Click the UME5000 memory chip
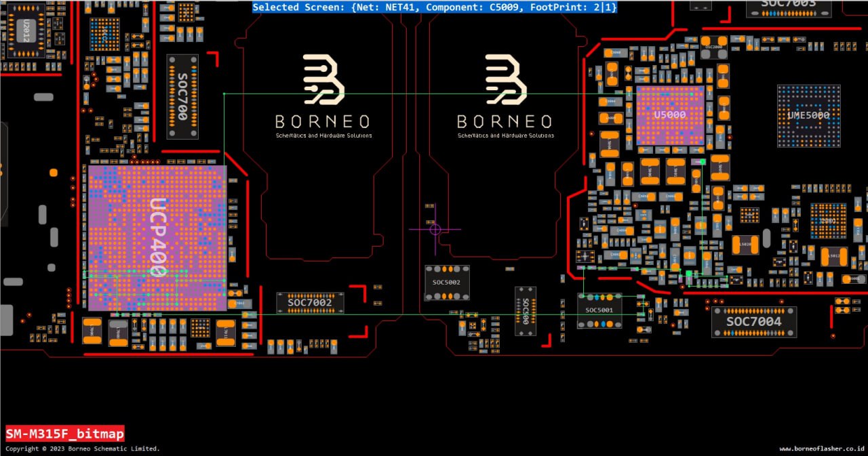 click(808, 116)
